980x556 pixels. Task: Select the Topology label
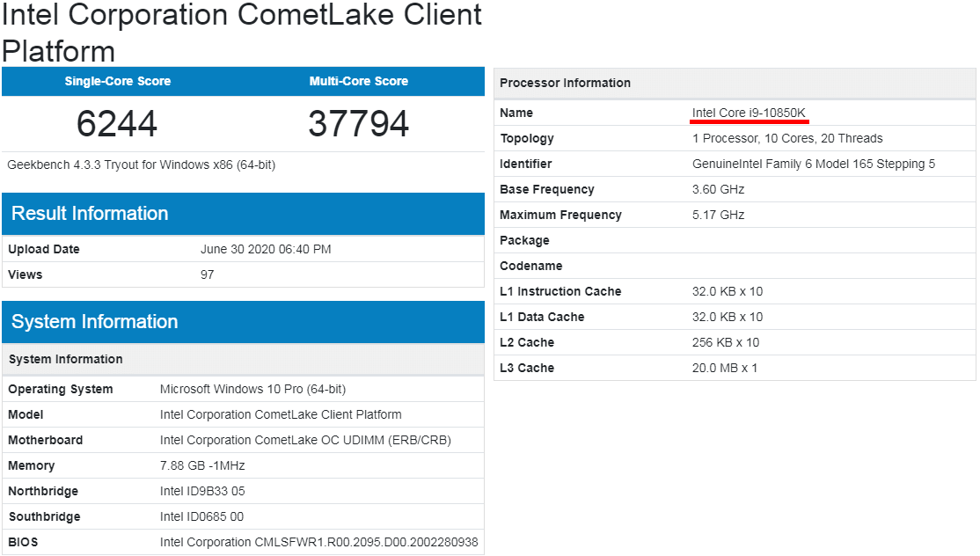(x=527, y=139)
